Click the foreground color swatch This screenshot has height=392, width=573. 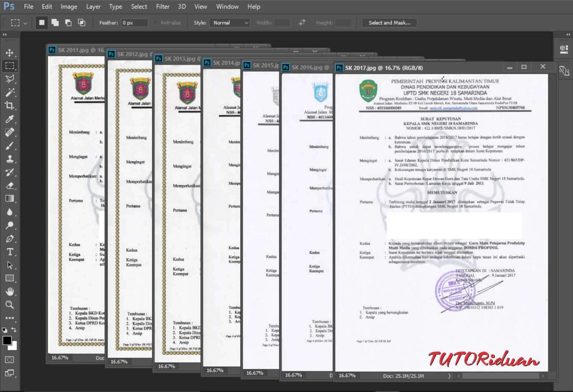click(x=7, y=340)
